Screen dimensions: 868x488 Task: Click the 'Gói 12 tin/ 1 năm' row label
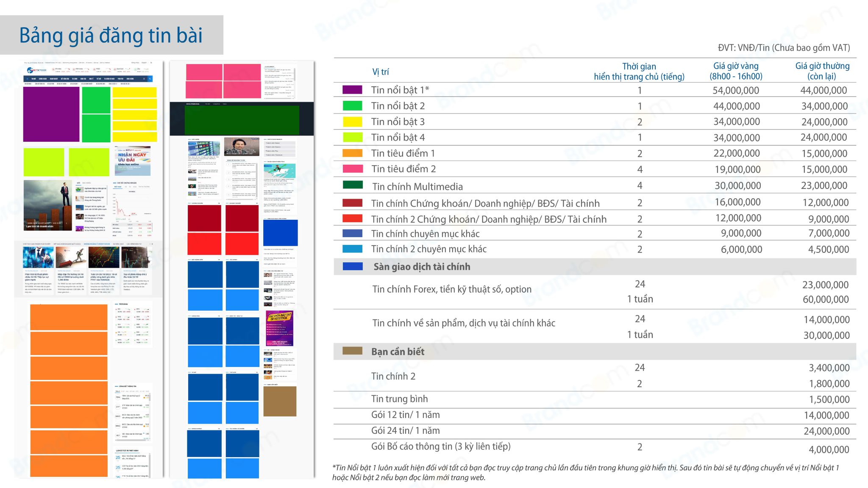coord(405,415)
